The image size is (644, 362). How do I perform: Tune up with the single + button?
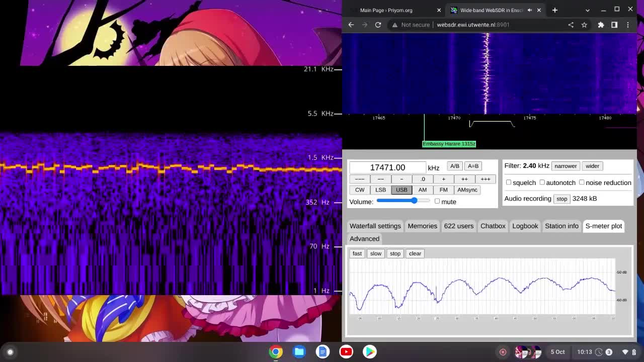[x=443, y=179]
